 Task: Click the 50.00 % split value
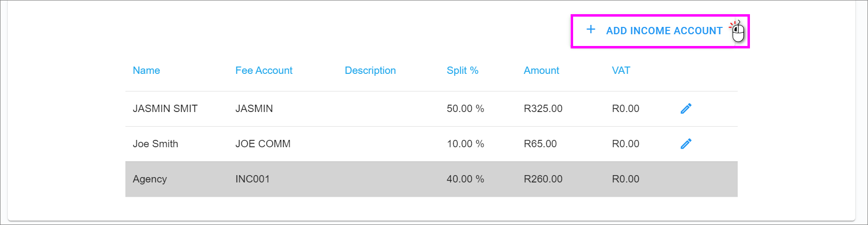tap(465, 109)
